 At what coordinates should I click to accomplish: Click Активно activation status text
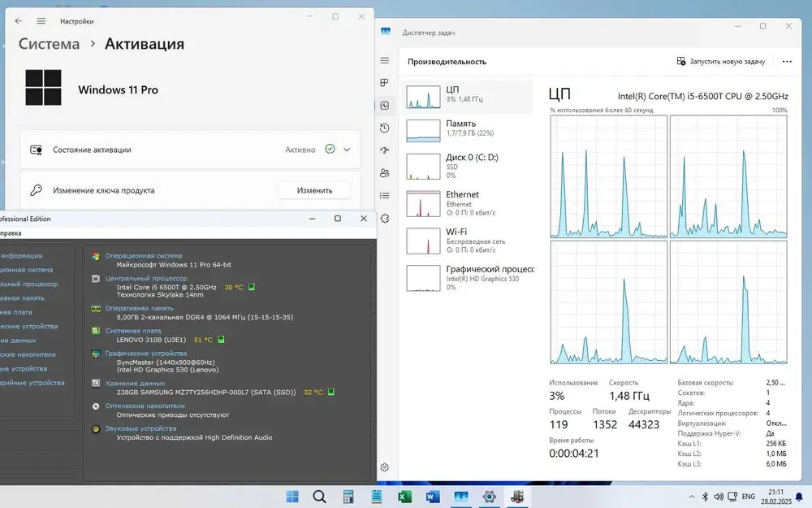[x=300, y=150]
